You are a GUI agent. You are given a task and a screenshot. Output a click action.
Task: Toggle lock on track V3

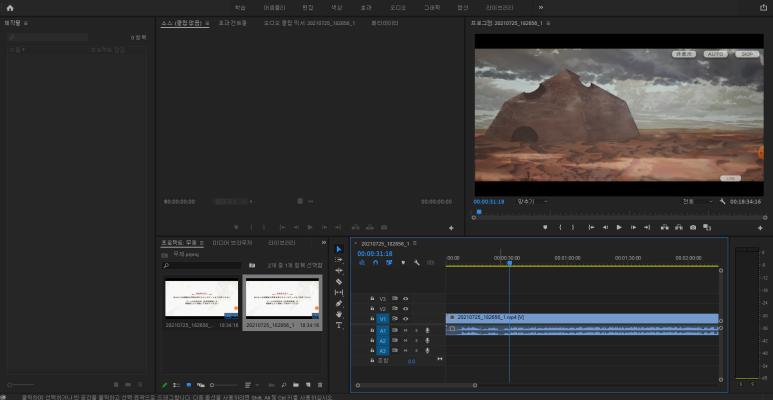tap(372, 298)
